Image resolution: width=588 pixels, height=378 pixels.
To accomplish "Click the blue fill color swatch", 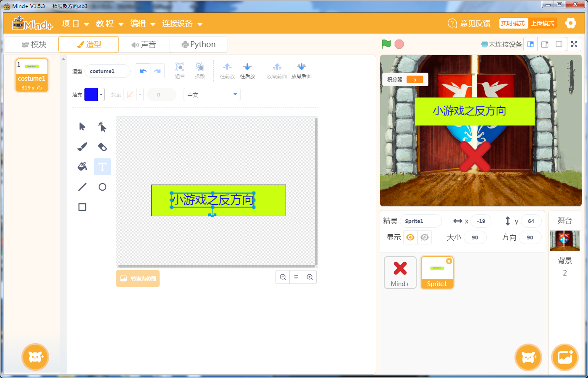I will pos(91,94).
